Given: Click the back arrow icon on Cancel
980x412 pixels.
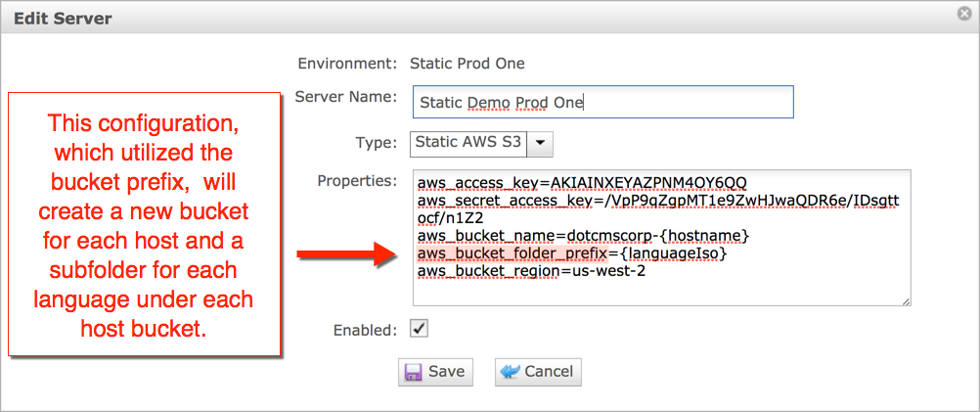Looking at the screenshot, I should 510,373.
